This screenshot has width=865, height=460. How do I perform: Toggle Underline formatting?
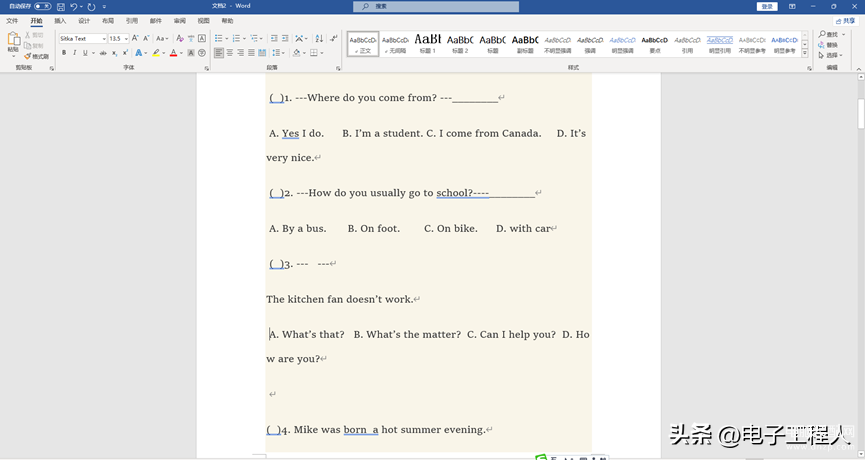85,53
